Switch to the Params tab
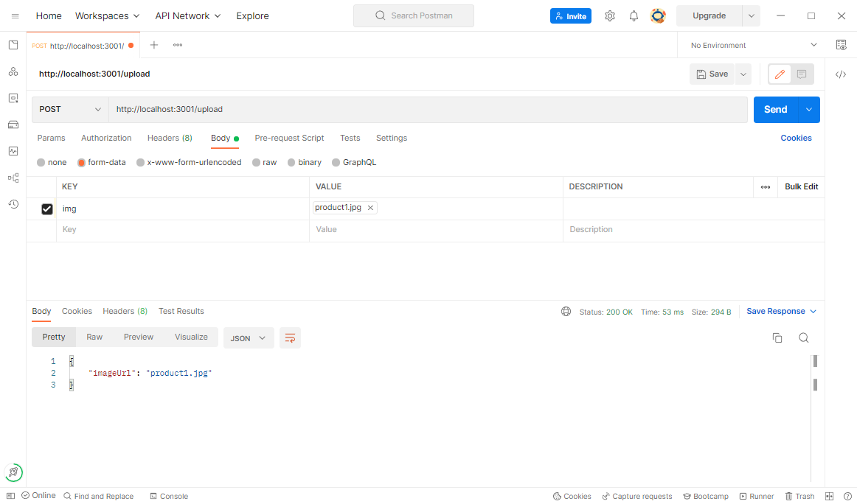The image size is (857, 504). click(51, 138)
